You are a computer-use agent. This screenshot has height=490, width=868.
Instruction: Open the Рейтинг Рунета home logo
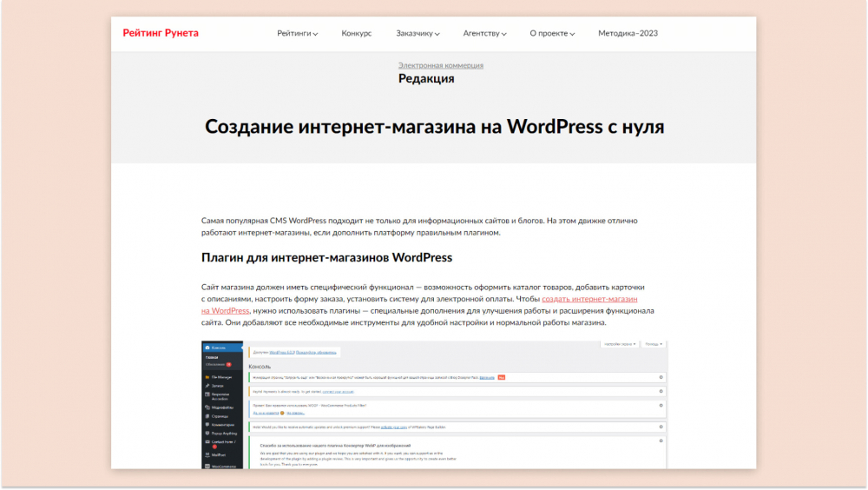[x=161, y=33]
